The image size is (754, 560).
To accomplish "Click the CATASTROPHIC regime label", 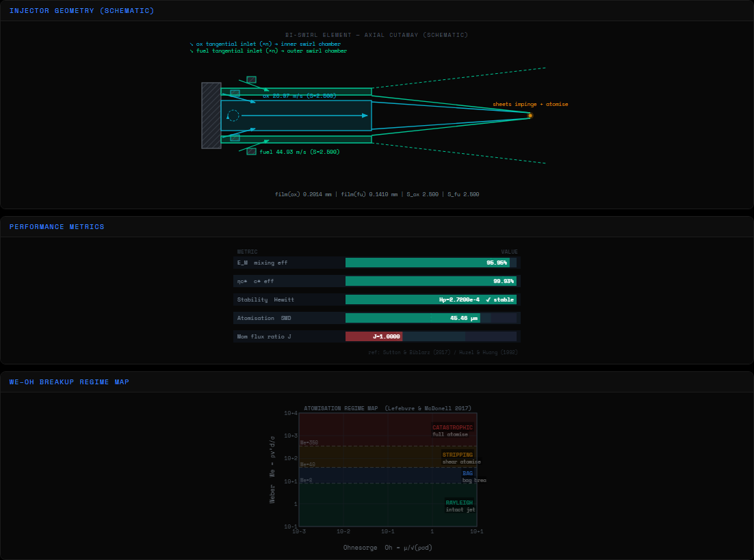I will click(452, 427).
